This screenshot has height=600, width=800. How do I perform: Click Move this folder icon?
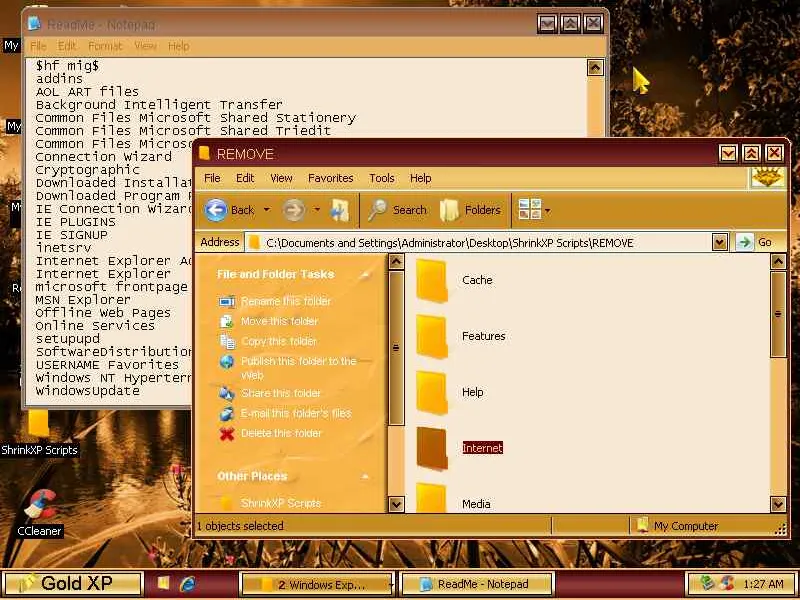point(227,321)
